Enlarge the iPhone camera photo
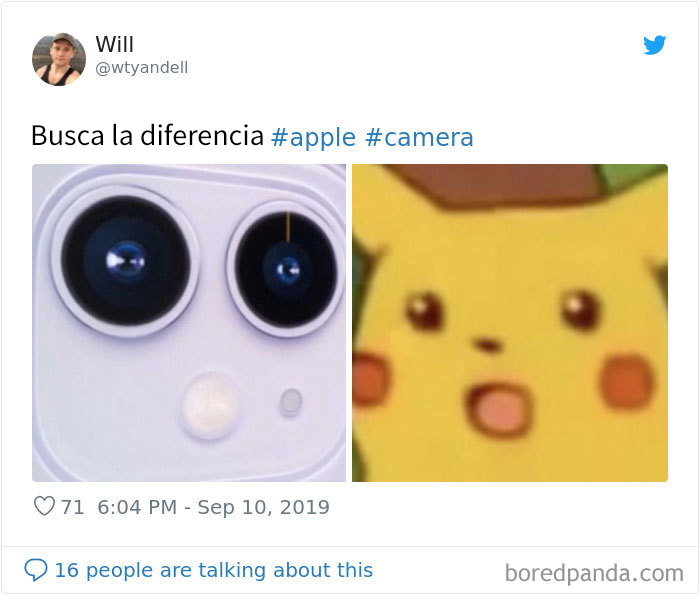The image size is (700, 595). pos(189,323)
